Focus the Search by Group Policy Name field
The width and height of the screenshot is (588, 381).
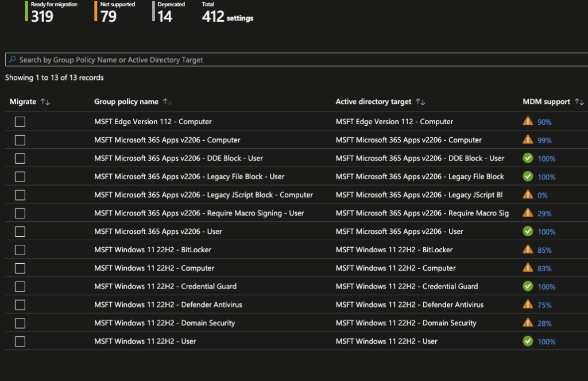point(296,60)
